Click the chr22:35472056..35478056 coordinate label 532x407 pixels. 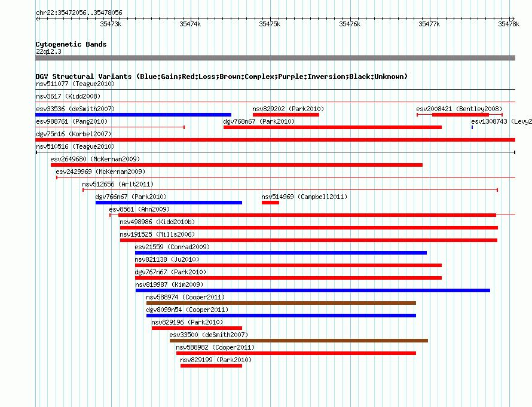pyautogui.click(x=79, y=13)
